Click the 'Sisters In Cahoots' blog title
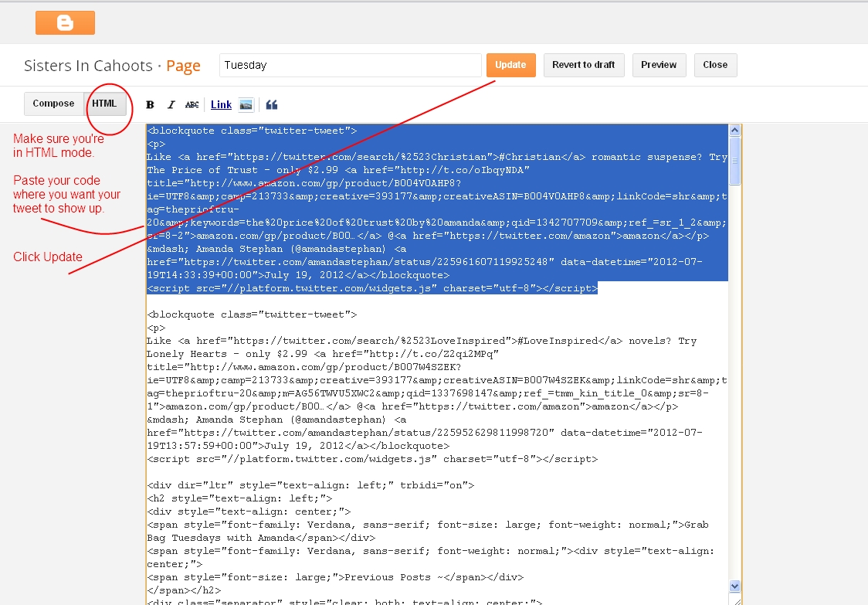 point(88,66)
